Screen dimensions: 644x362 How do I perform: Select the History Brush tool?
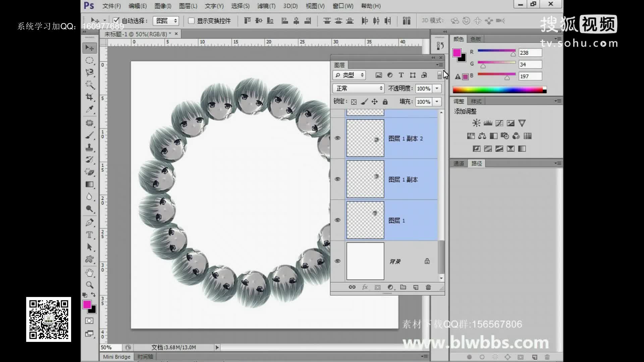click(x=90, y=160)
